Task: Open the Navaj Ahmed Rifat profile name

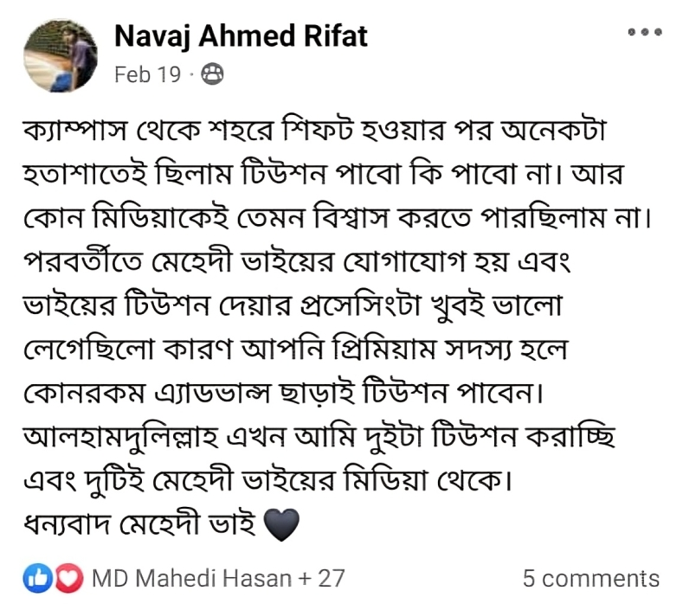Action: pos(241,36)
